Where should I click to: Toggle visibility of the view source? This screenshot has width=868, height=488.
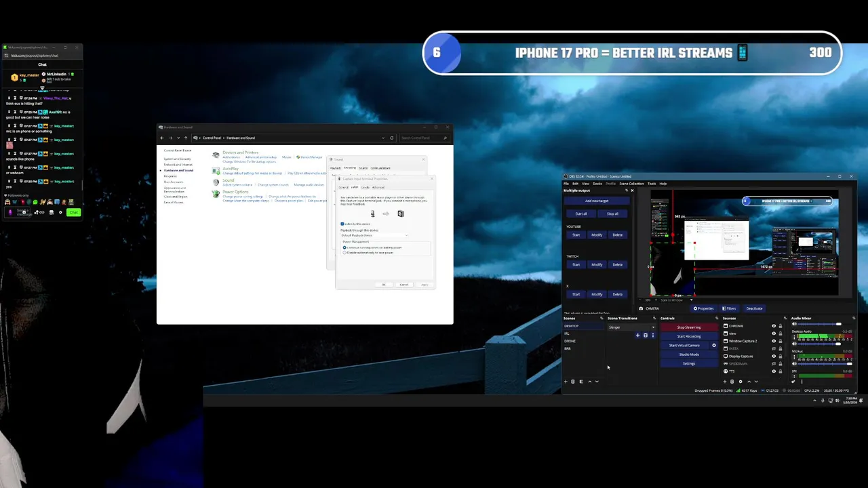[x=774, y=333]
